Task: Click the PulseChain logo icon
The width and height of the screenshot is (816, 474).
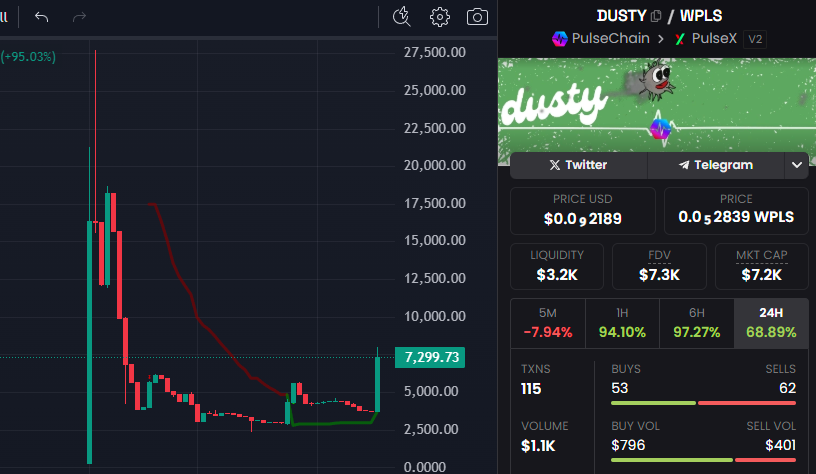Action: [559, 39]
